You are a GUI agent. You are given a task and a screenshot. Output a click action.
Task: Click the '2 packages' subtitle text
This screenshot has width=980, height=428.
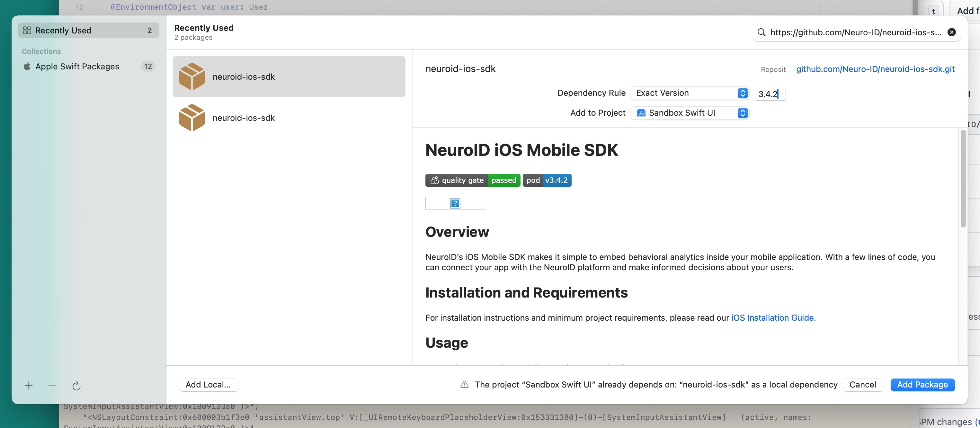click(193, 38)
